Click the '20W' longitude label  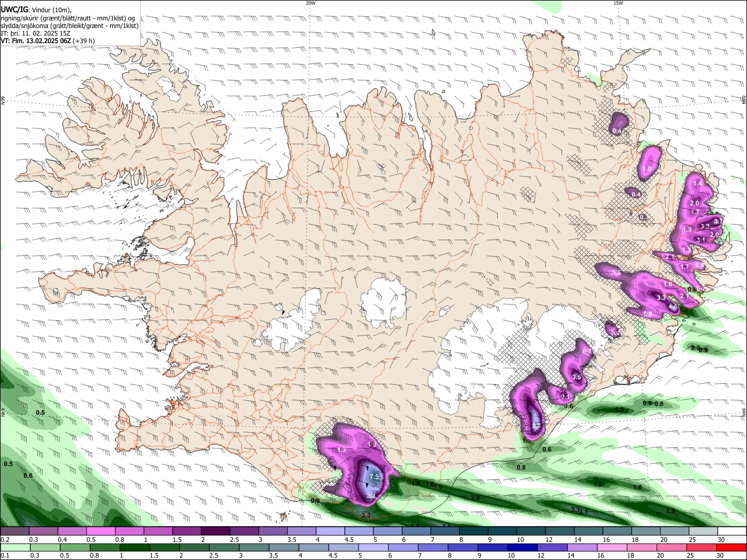[310, 3]
